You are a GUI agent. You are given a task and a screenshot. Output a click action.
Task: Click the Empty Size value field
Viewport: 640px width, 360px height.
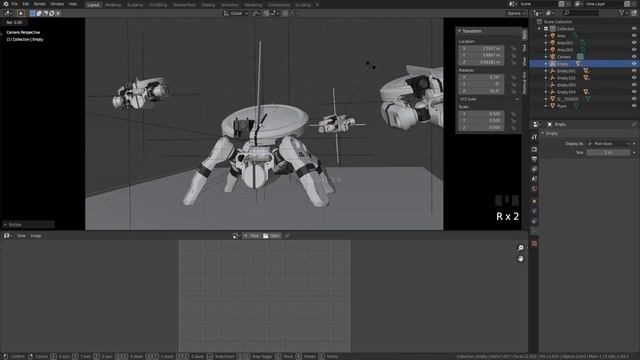pos(609,152)
